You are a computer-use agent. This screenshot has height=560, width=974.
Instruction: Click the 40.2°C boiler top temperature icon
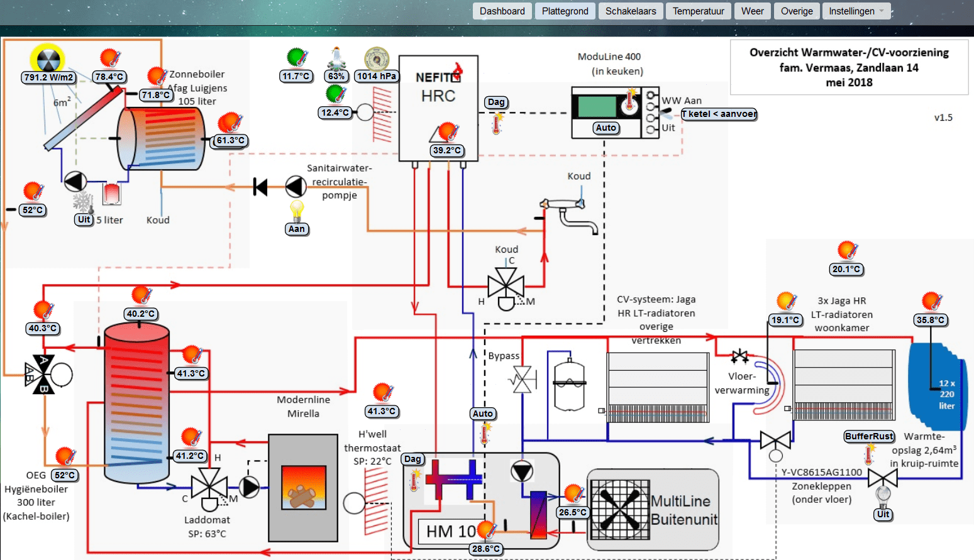(x=141, y=295)
